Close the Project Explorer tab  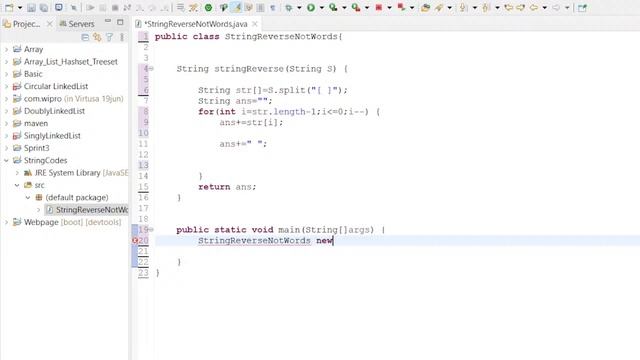pyautogui.click(x=49, y=24)
